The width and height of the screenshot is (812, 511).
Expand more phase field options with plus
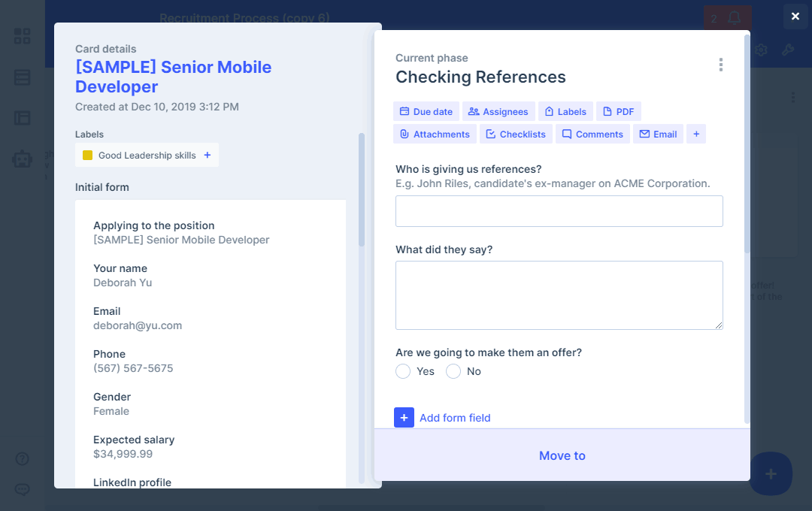pyautogui.click(x=696, y=135)
